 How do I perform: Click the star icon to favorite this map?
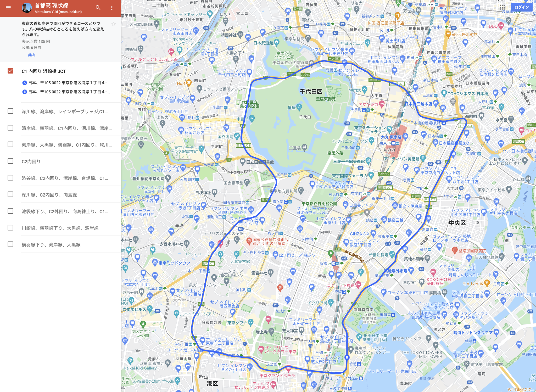(114, 24)
